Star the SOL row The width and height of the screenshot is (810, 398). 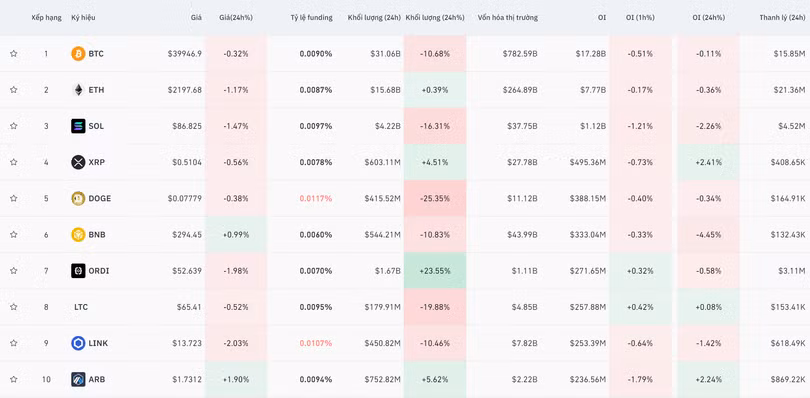tap(13, 126)
